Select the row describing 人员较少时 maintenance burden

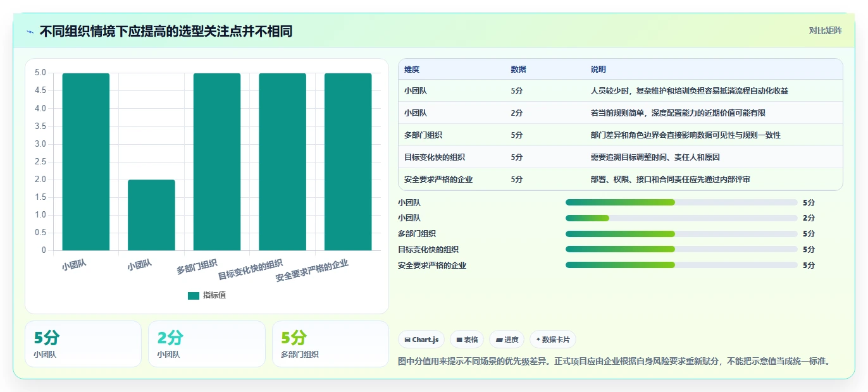[620, 91]
